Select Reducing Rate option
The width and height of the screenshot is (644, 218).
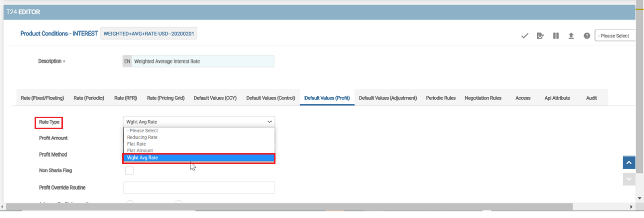(x=143, y=137)
